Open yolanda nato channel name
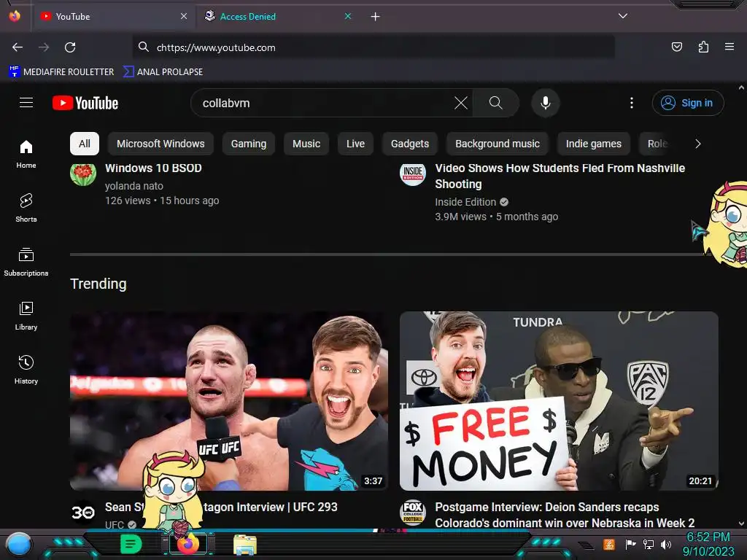The image size is (747, 560). click(134, 186)
